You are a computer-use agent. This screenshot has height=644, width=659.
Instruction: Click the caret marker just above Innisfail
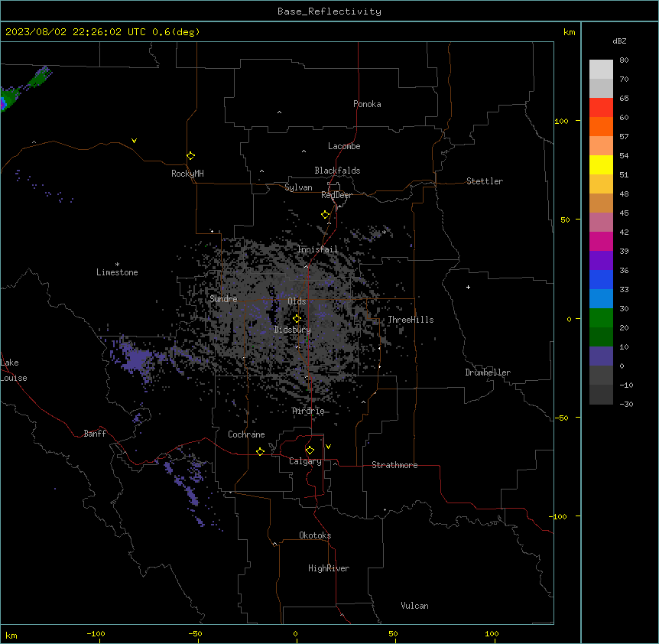(x=329, y=223)
